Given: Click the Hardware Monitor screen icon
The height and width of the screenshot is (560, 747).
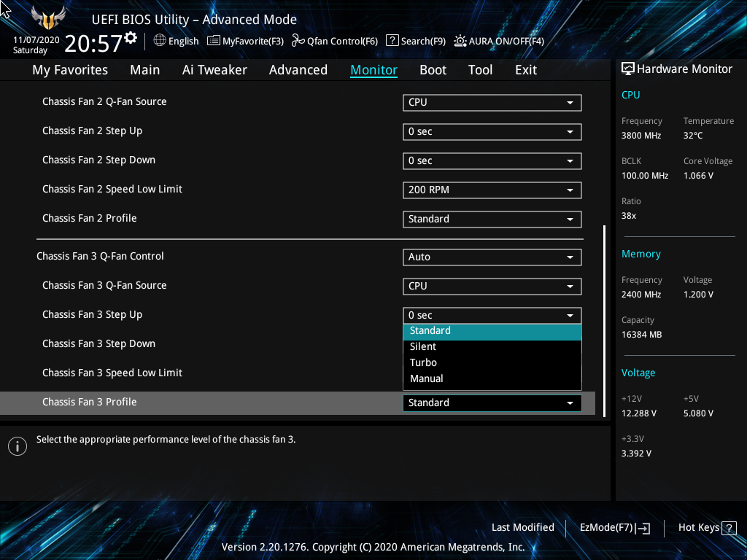Looking at the screenshot, I should pos(628,69).
